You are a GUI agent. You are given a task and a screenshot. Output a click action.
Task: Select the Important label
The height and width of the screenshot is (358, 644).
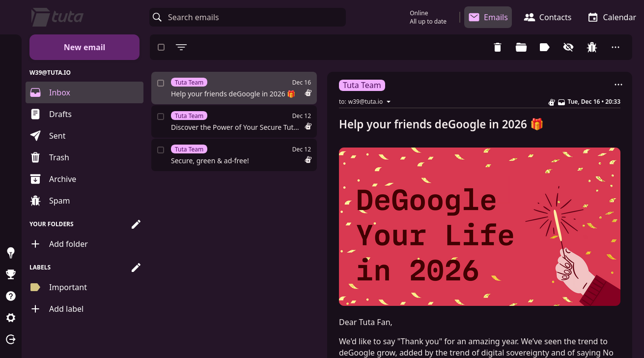point(84,287)
